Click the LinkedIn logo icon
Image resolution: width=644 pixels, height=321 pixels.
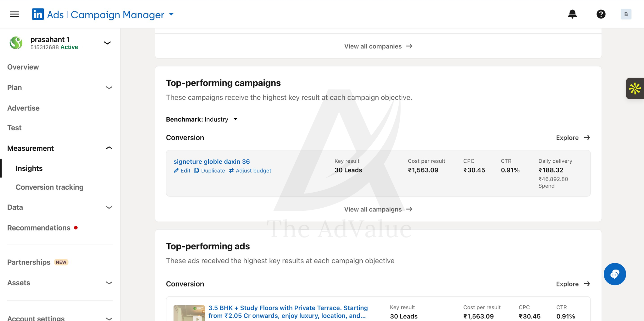(38, 14)
